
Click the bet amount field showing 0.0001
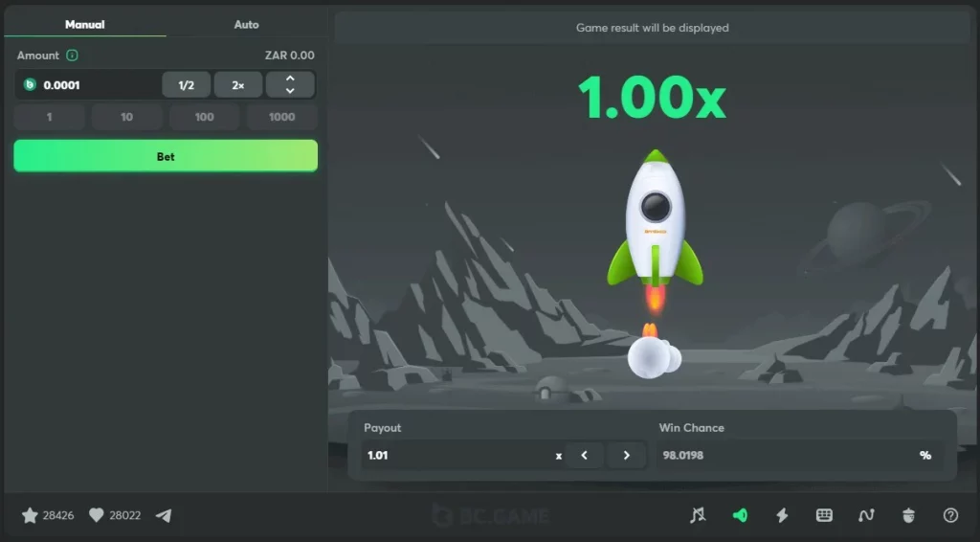point(87,85)
